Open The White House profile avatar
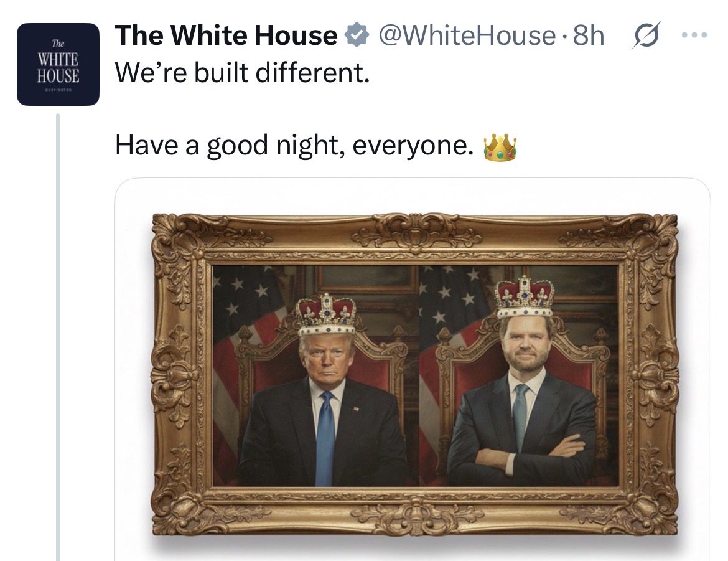 [58, 64]
